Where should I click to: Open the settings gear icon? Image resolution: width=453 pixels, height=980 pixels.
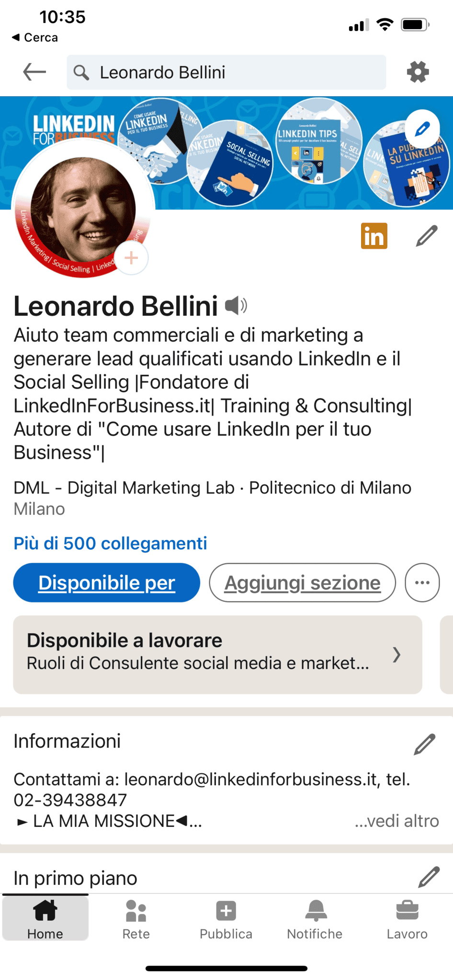tap(418, 72)
